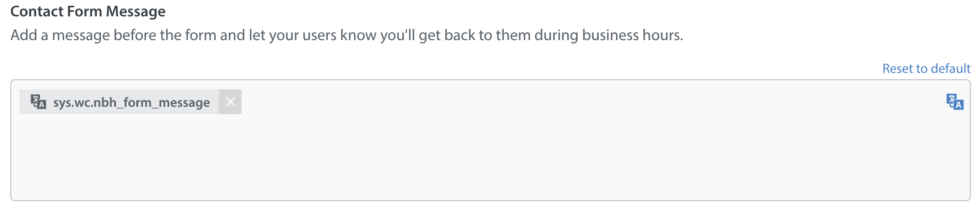This screenshot has width=980, height=208.
Task: Restore the default contact form message
Action: coord(926,68)
